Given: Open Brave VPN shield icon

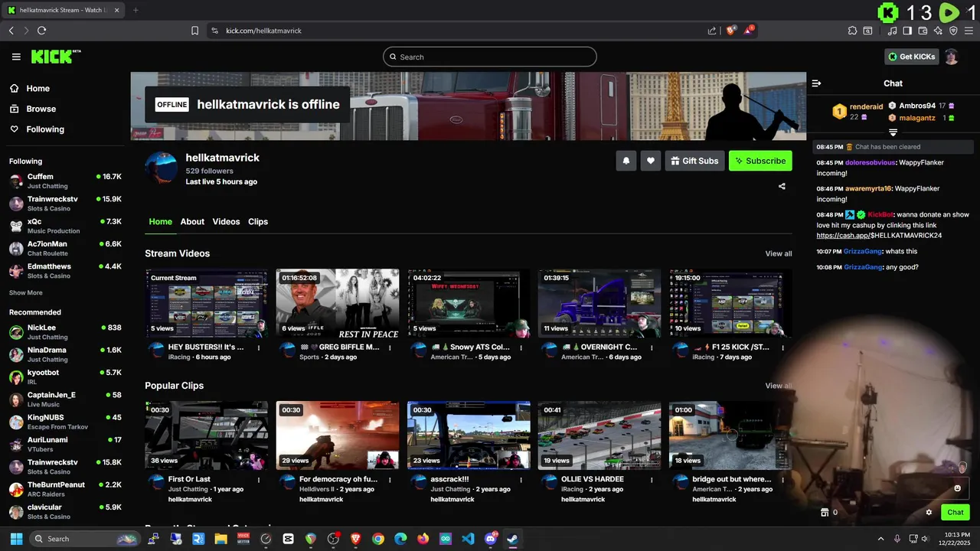Looking at the screenshot, I should pos(953,31).
